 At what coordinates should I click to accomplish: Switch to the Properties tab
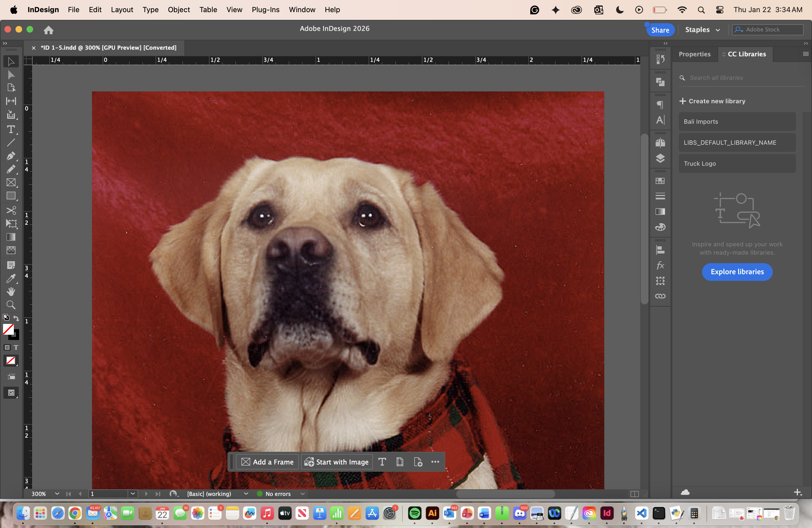coord(694,54)
